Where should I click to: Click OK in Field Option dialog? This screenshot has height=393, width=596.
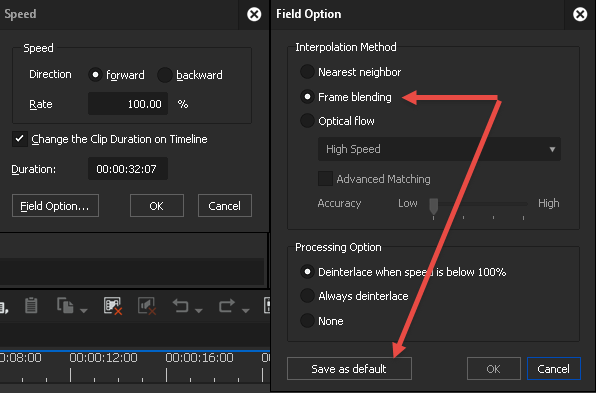pyautogui.click(x=494, y=369)
